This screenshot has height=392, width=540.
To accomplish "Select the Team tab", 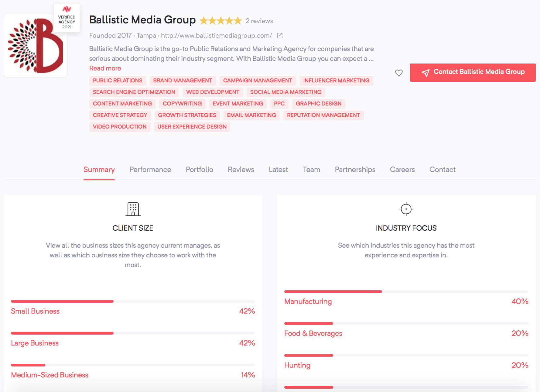I will [x=311, y=170].
